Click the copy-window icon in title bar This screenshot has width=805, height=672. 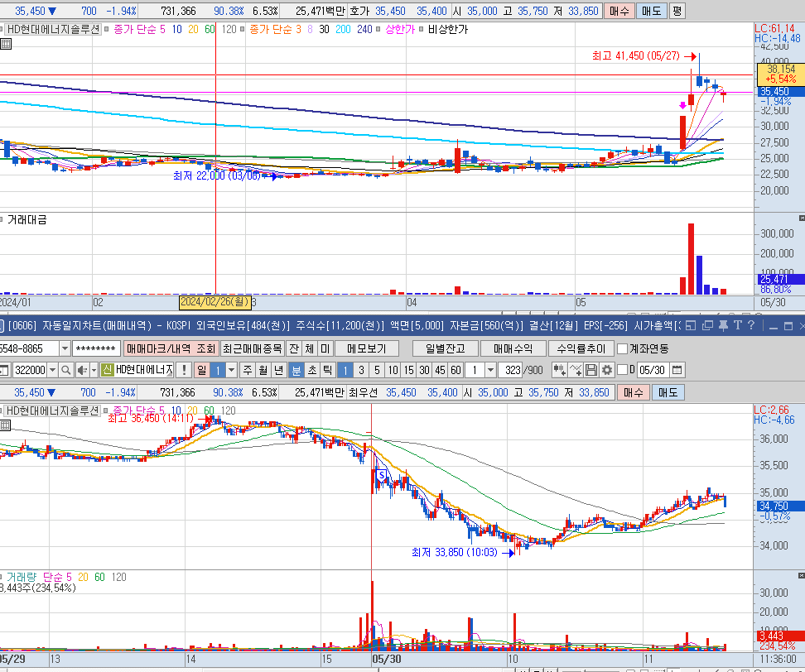point(707,325)
